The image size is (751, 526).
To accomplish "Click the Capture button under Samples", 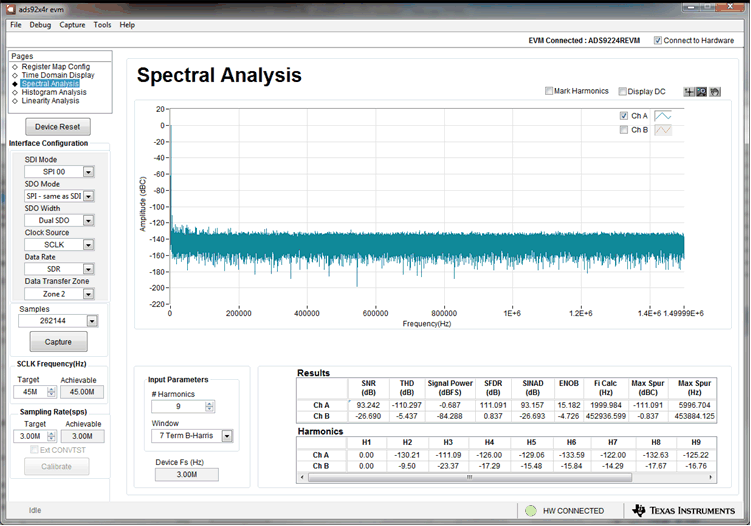I will point(58,342).
